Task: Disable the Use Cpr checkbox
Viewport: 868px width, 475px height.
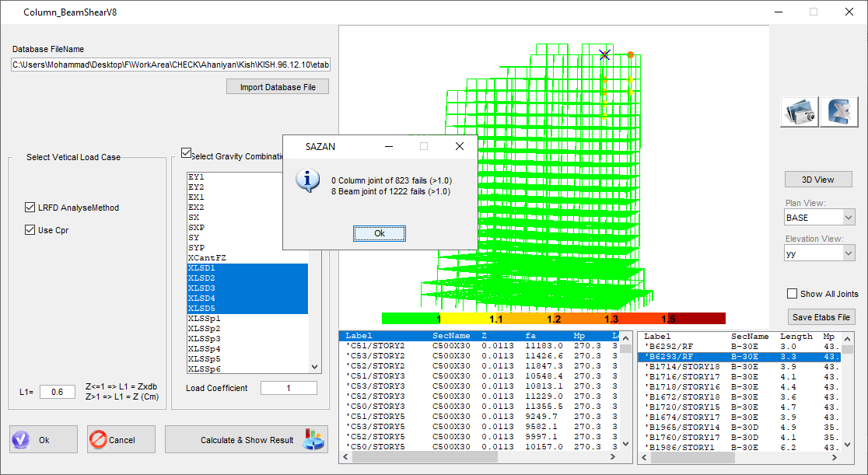Action: pos(30,230)
